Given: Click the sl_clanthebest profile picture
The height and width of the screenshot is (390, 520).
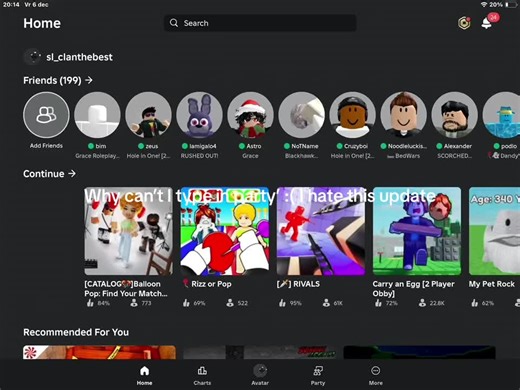Looking at the screenshot, I should [x=33, y=57].
